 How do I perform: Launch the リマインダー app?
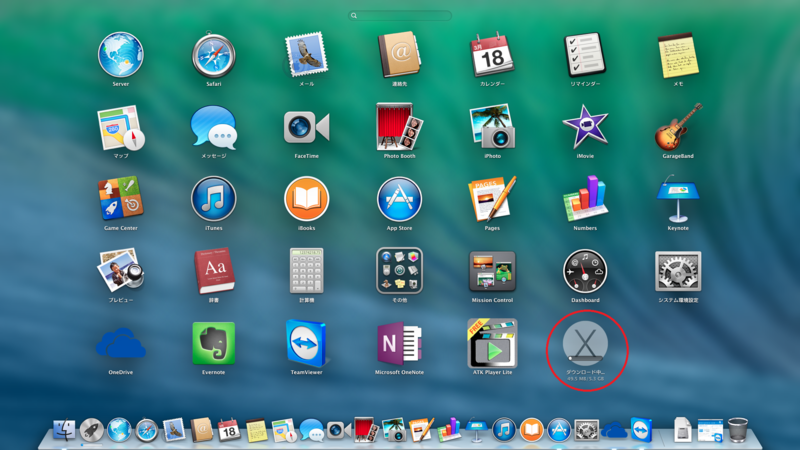(585, 55)
